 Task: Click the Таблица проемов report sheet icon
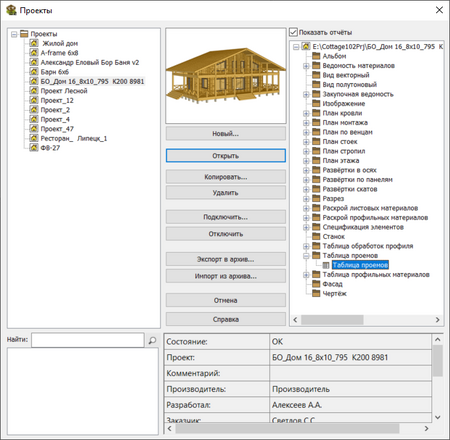tap(326, 265)
